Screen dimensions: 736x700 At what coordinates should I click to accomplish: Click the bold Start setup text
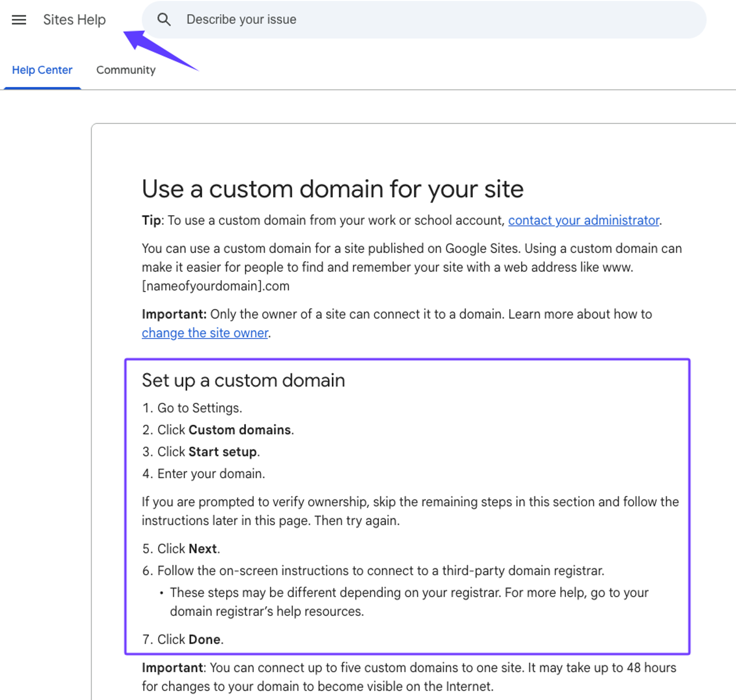click(x=223, y=452)
